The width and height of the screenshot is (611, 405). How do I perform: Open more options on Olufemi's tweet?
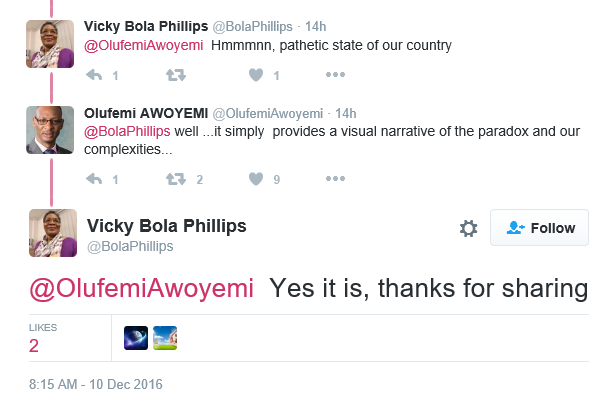pos(335,179)
